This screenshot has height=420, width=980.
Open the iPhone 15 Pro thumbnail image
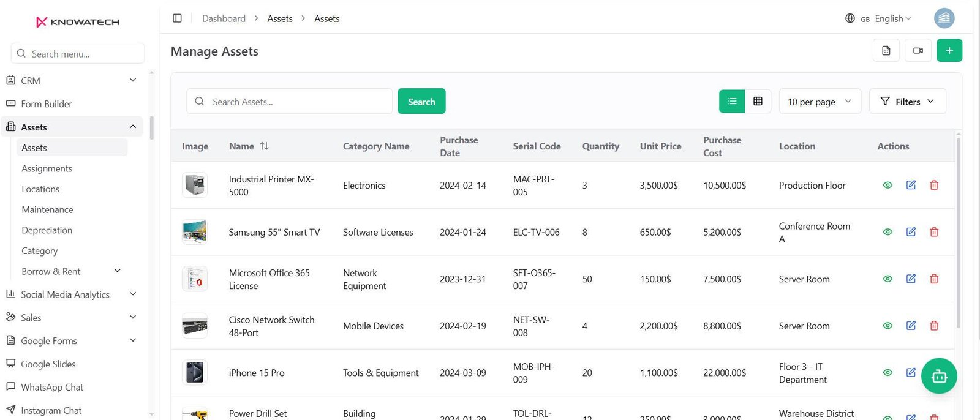tap(195, 372)
